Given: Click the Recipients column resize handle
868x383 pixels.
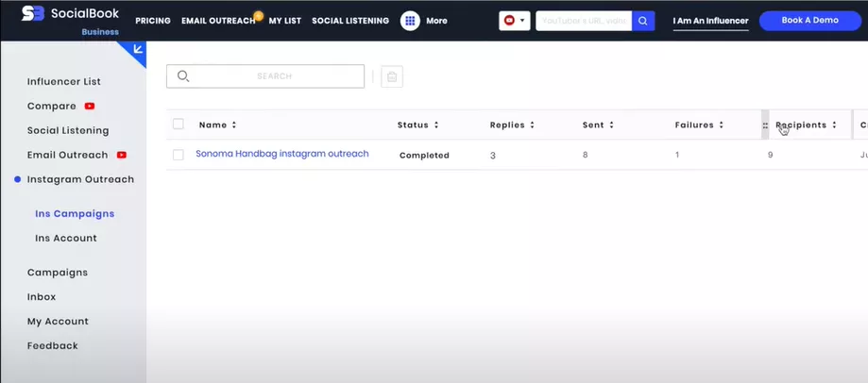Looking at the screenshot, I should pyautogui.click(x=765, y=125).
